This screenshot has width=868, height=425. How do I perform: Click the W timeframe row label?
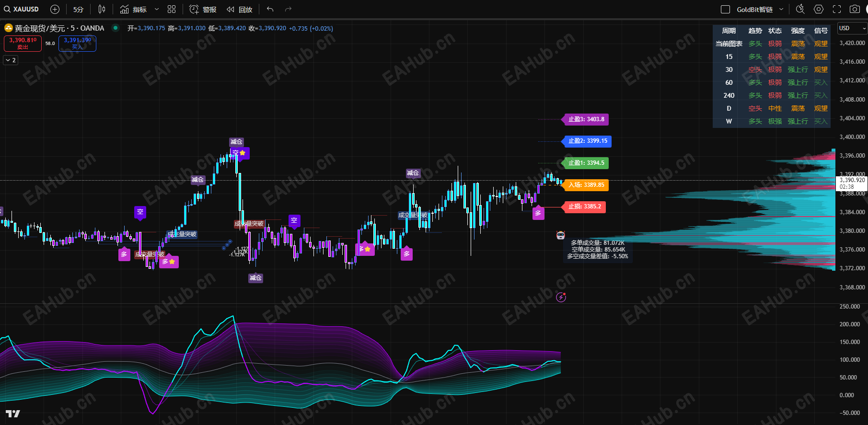(729, 121)
